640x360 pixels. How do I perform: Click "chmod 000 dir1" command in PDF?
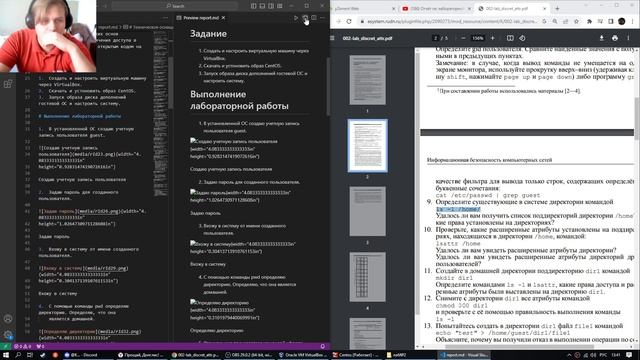click(461, 305)
